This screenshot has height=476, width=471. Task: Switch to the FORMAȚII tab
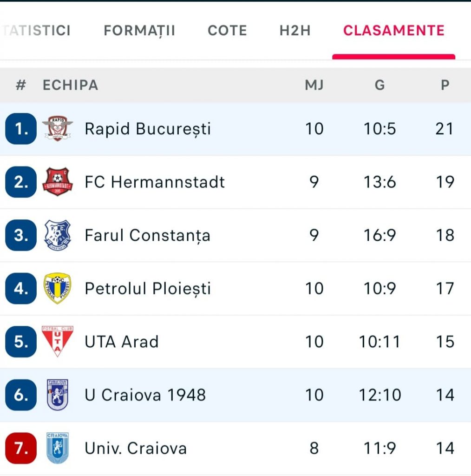coord(139,31)
